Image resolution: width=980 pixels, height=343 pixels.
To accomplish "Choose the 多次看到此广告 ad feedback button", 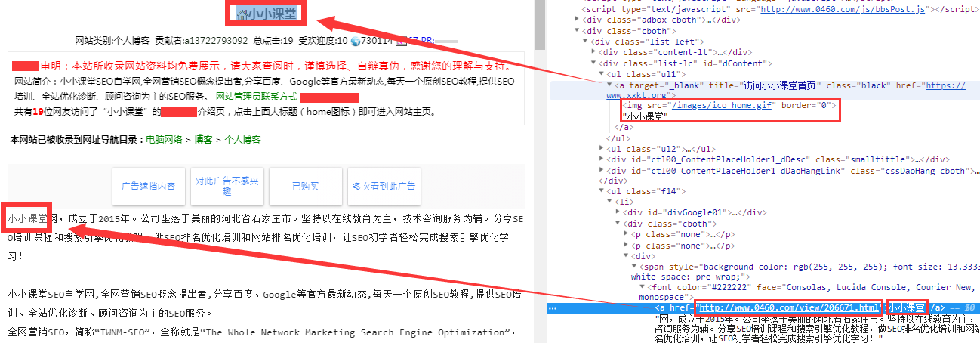I will 384,186.
